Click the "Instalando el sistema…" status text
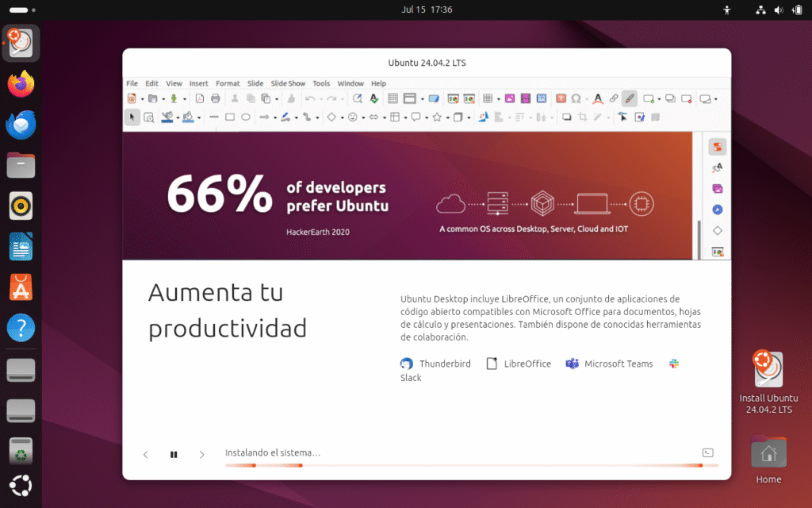This screenshot has height=508, width=812. coord(273,452)
